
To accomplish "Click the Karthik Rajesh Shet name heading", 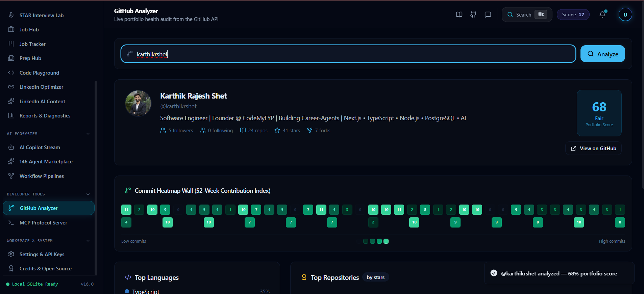I will 194,96.
